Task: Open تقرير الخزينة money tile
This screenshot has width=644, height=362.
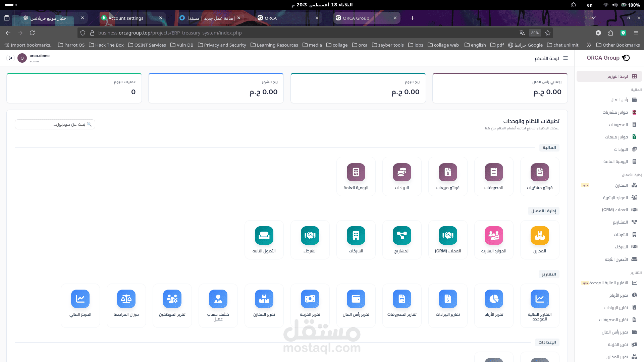Action: pyautogui.click(x=310, y=305)
